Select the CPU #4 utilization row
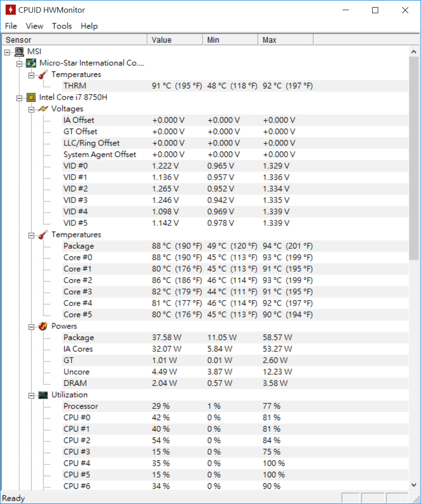 (235, 463)
